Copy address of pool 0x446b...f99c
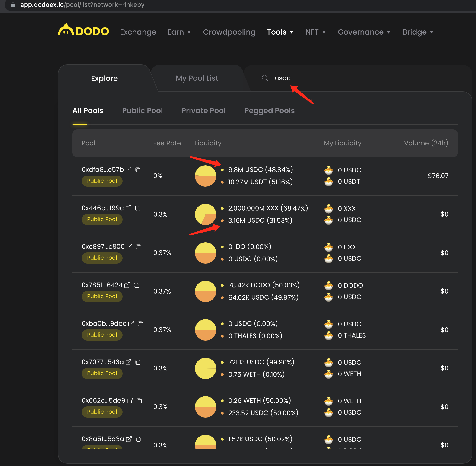 tap(138, 208)
